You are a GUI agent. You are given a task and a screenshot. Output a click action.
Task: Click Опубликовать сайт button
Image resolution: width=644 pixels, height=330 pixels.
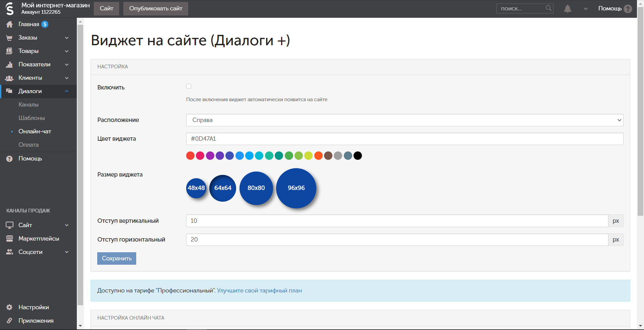click(156, 9)
